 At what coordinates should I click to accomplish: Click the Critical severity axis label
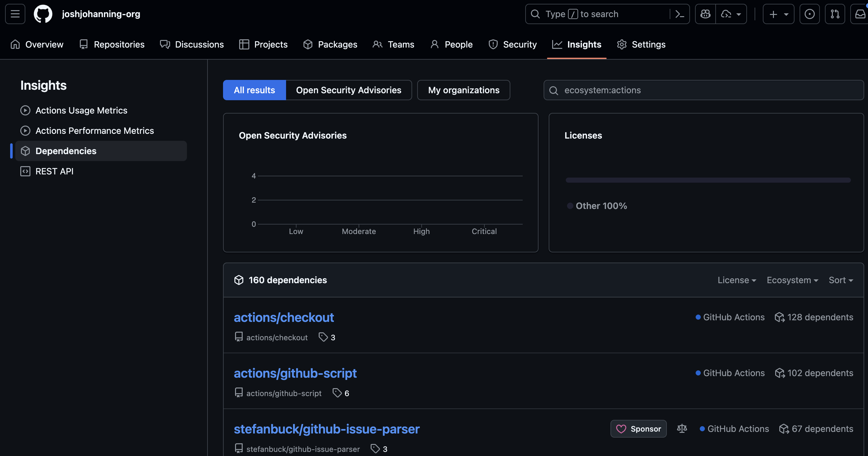484,231
